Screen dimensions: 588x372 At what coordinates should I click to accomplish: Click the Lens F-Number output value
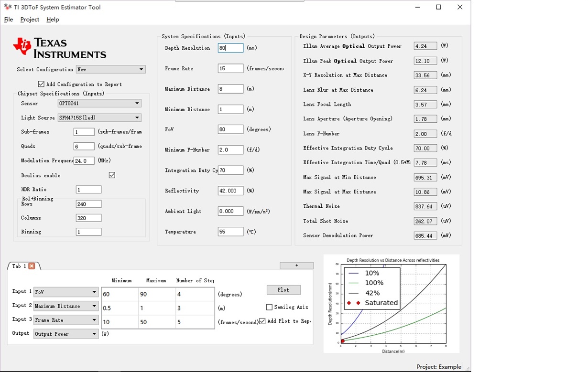click(x=425, y=134)
